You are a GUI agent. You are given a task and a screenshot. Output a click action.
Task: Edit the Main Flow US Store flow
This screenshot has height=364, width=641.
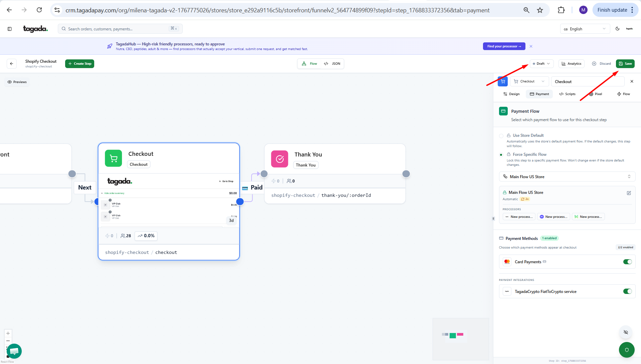pos(629,193)
